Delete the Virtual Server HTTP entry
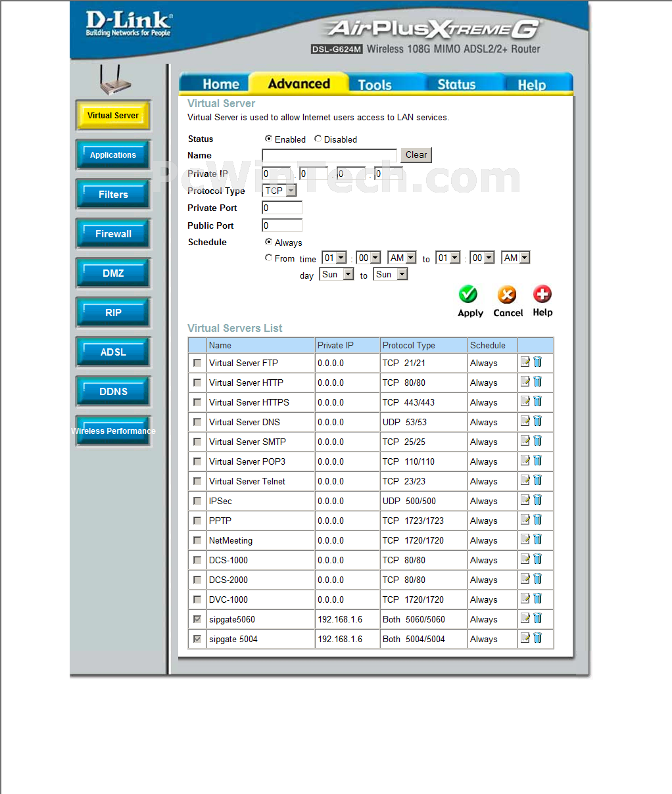This screenshot has width=672, height=794. pyautogui.click(x=538, y=382)
